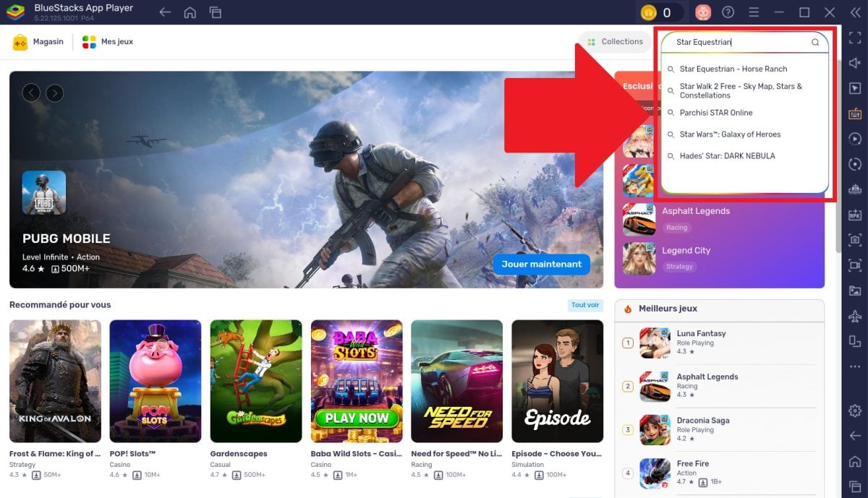Open the screenshot camera tool in sidebar
The width and height of the screenshot is (868, 498).
click(855, 240)
